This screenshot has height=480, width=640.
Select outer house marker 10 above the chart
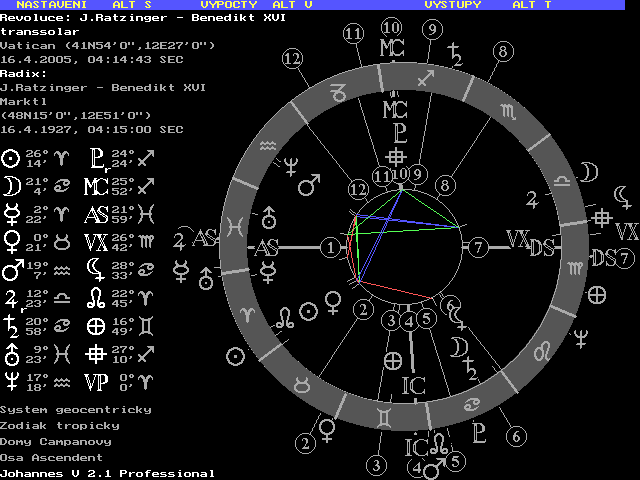tap(391, 27)
